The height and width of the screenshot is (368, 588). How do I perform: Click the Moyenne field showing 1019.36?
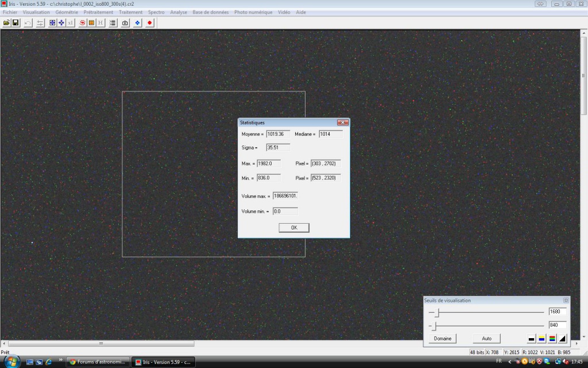tap(278, 134)
